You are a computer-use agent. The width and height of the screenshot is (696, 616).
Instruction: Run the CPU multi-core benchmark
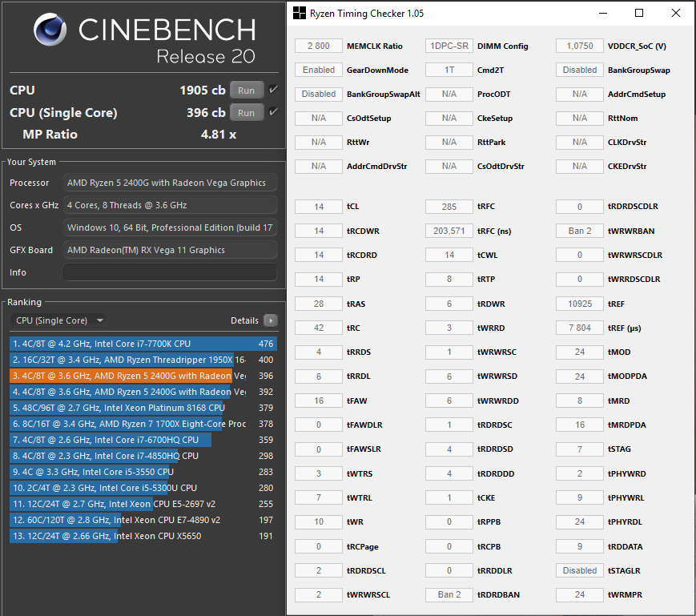click(247, 90)
